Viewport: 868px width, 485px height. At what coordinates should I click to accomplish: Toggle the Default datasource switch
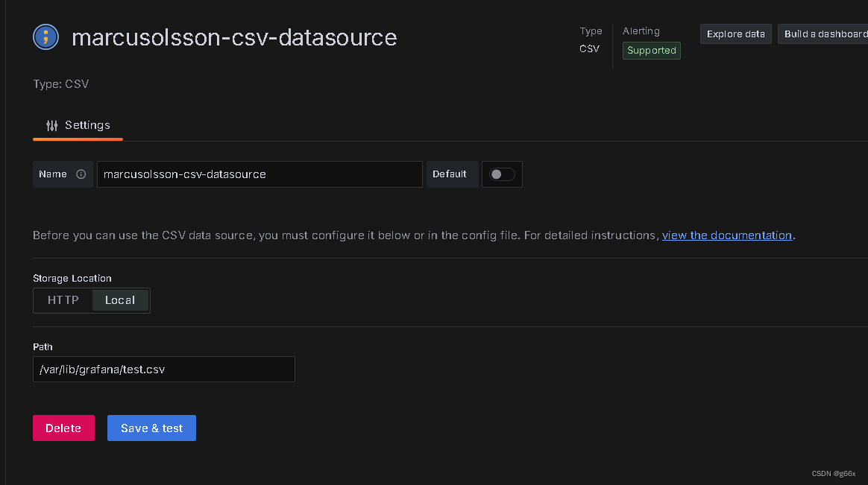(x=502, y=174)
